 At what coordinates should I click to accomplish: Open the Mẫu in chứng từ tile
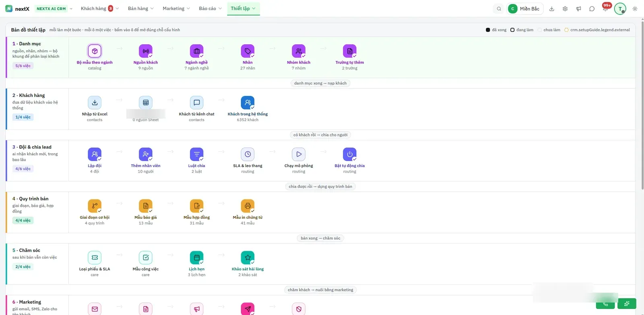(x=248, y=212)
